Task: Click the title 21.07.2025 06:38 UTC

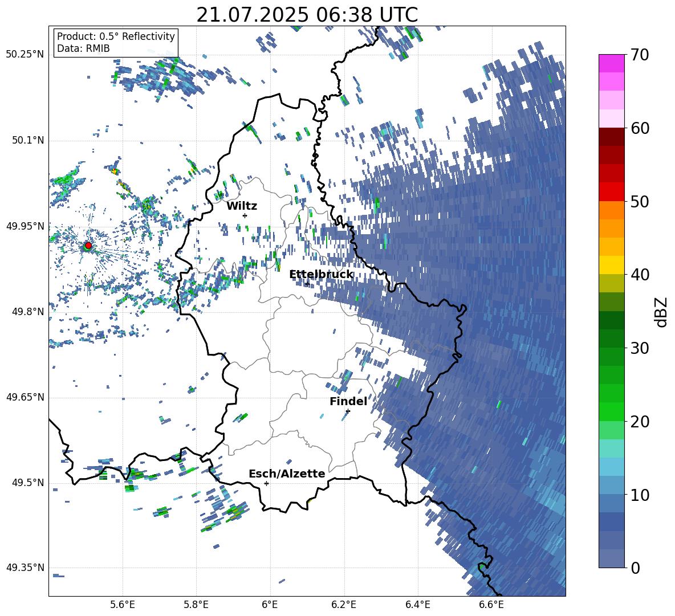Action: click(x=307, y=15)
